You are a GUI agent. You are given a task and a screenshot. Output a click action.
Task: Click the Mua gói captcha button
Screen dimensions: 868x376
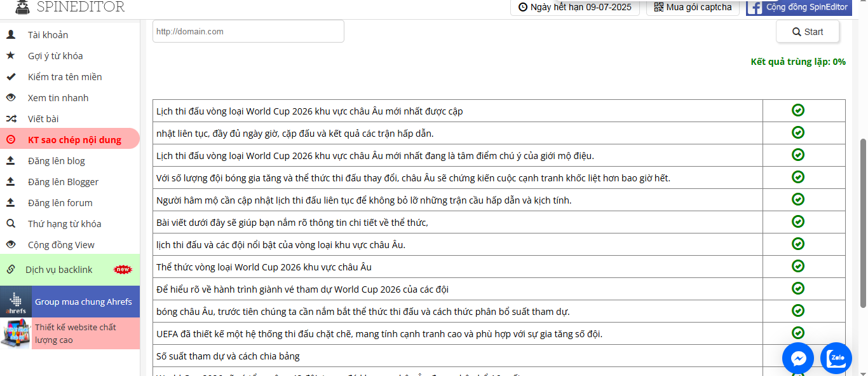tap(693, 7)
